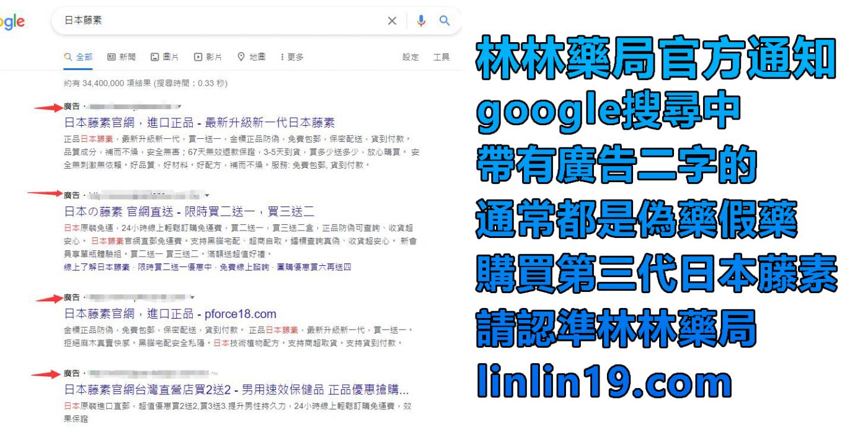Start voice search with the microphone icon

tap(421, 21)
